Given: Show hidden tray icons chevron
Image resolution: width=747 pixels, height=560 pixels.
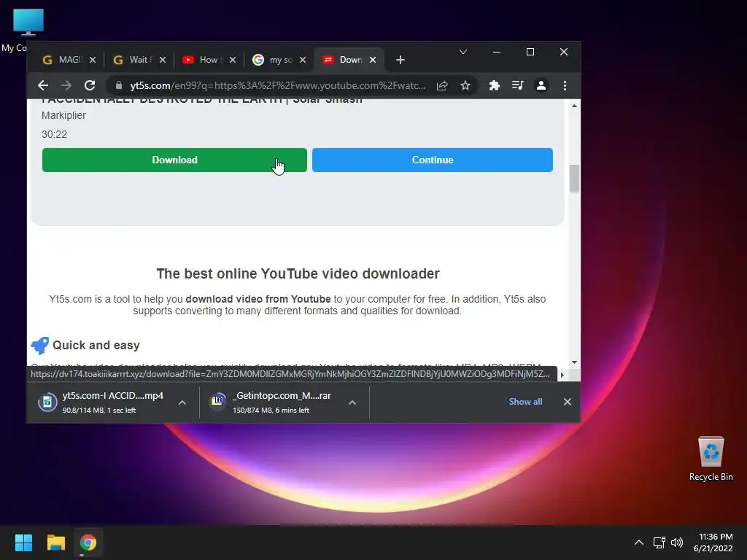Looking at the screenshot, I should coord(639,542).
